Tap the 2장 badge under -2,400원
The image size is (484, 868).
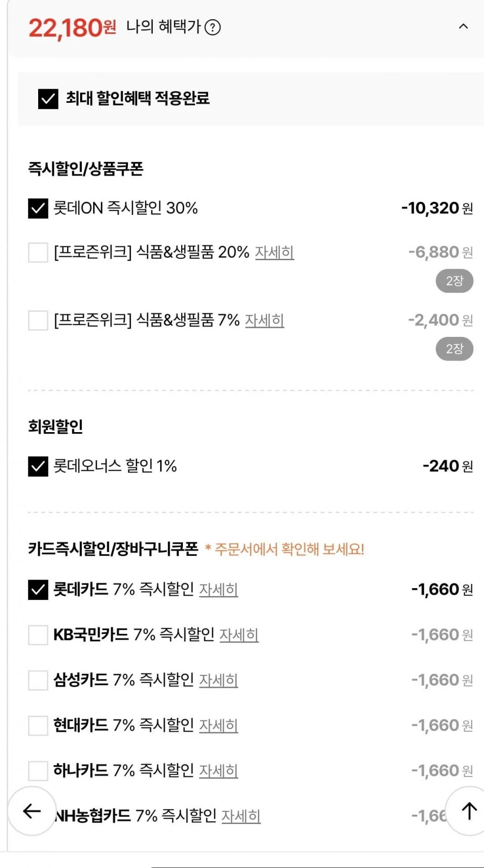[x=454, y=349]
